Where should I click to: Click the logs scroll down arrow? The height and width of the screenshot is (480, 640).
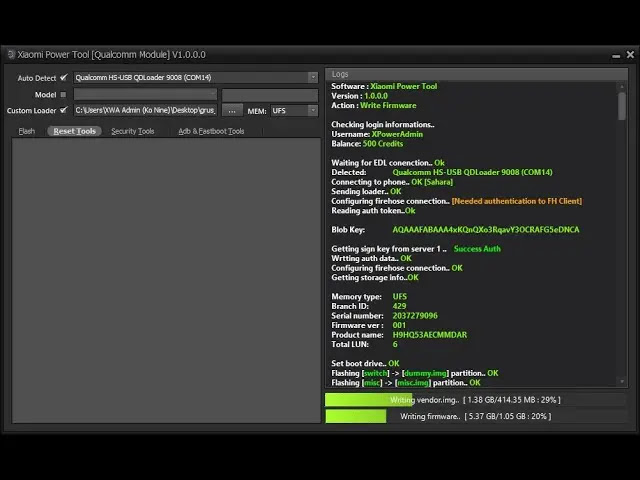click(622, 382)
